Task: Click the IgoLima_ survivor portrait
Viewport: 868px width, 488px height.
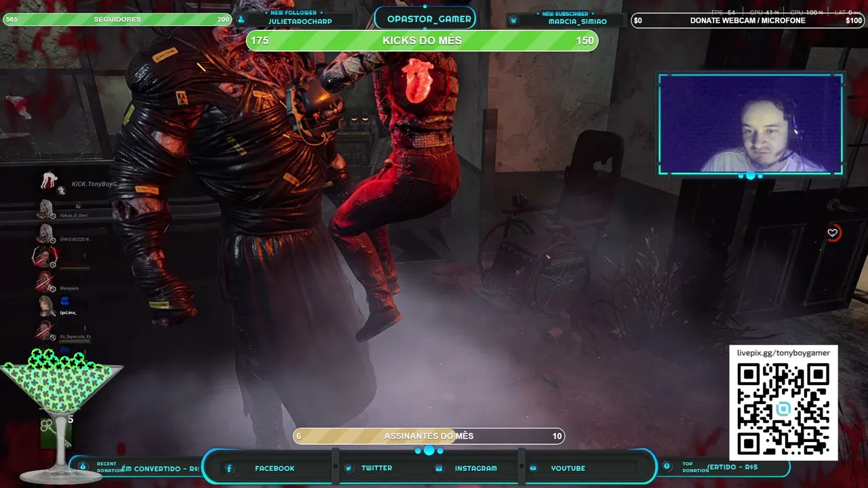Action: [45, 306]
